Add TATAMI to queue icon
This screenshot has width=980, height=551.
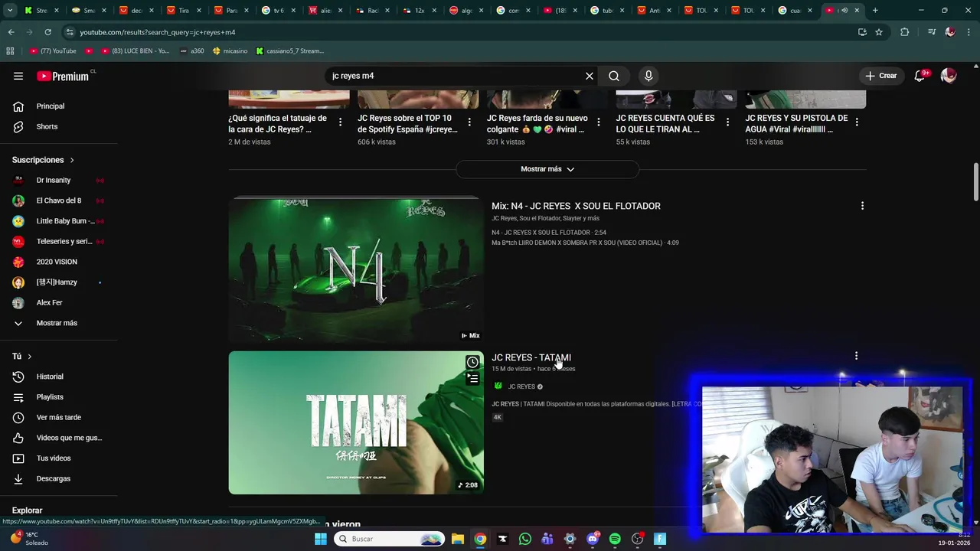pos(473,379)
